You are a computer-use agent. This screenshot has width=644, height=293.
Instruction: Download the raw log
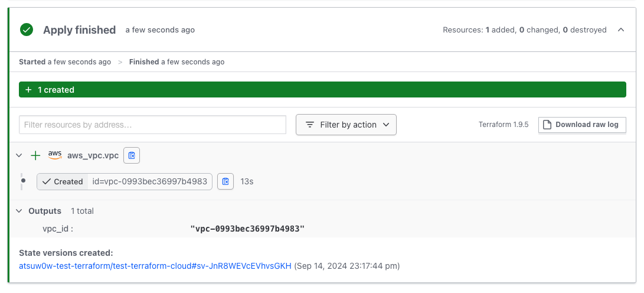click(582, 125)
